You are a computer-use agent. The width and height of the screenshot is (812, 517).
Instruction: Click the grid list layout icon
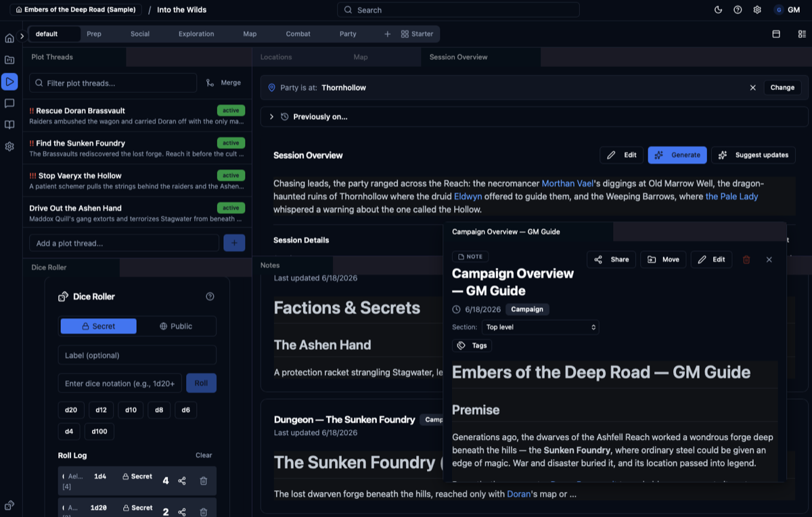click(802, 34)
